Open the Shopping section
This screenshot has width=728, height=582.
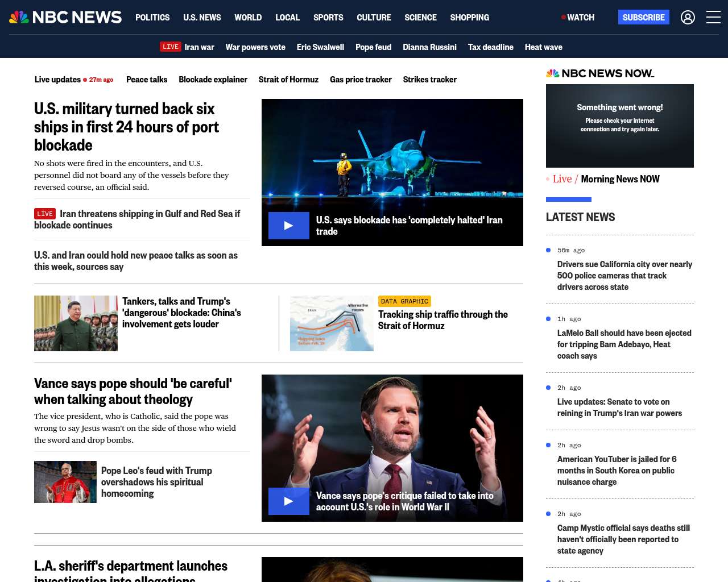pos(469,18)
